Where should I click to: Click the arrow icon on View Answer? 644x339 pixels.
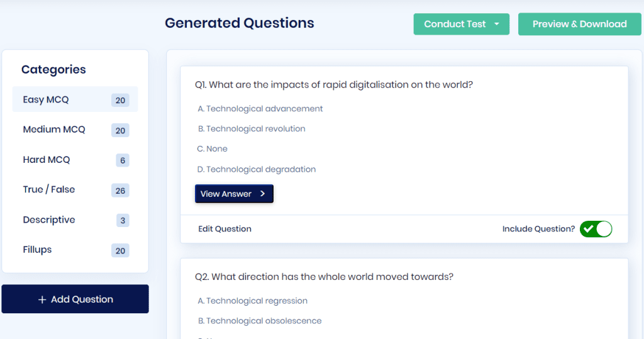pos(262,194)
